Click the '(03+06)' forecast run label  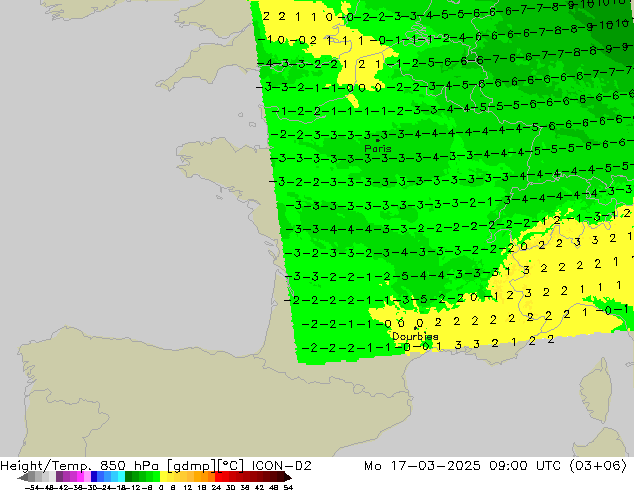598,466
